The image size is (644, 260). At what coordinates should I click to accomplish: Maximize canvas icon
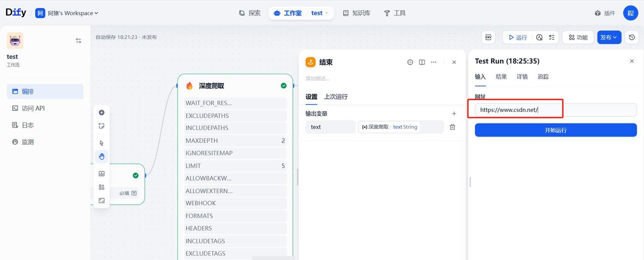coord(102,201)
